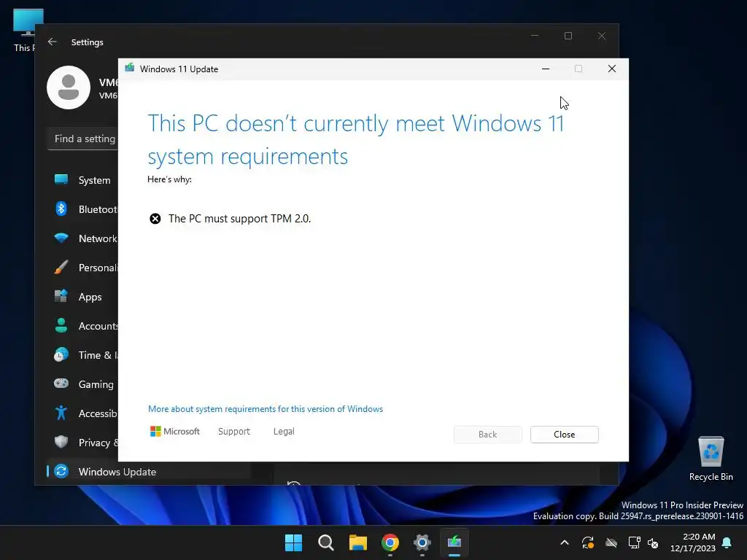Screen dimensions: 747x560
Task: Open Search from the taskbar
Action: pyautogui.click(x=326, y=542)
